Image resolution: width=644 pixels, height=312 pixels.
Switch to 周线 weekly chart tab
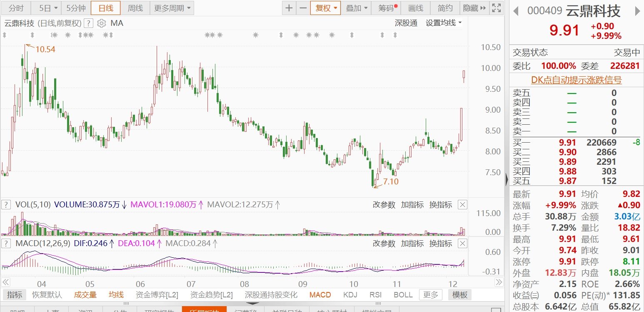click(135, 8)
